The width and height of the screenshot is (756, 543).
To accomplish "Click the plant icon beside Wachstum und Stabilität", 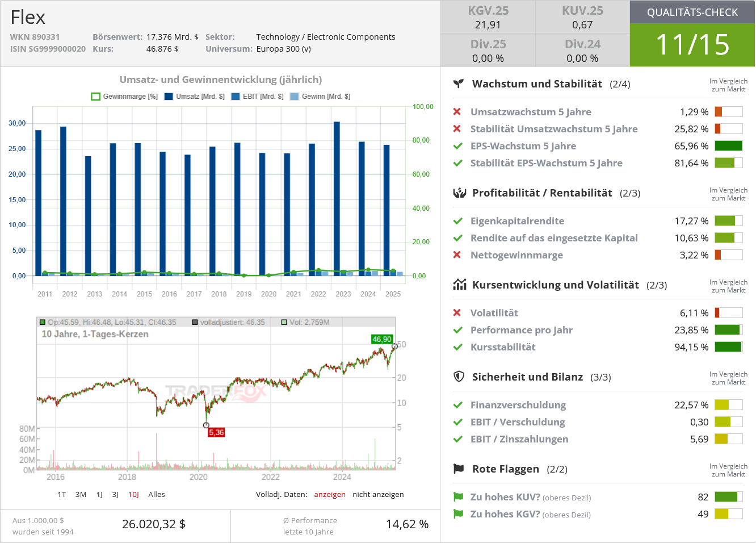I will tap(459, 84).
